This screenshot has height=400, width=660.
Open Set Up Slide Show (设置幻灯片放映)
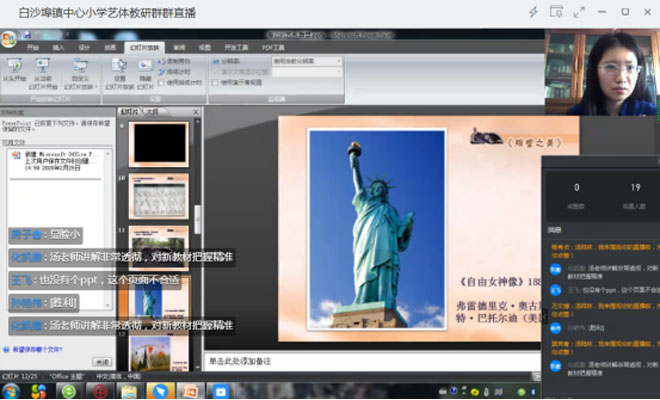click(x=120, y=74)
